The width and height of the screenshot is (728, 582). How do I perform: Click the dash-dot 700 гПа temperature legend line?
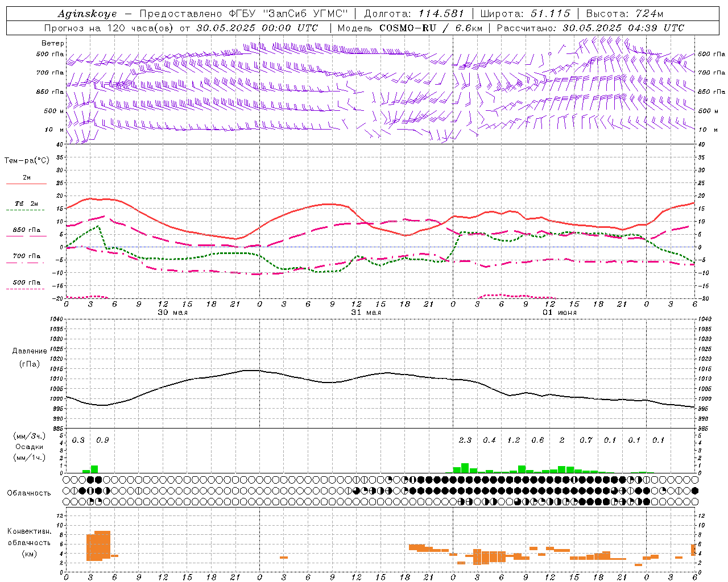(26, 263)
